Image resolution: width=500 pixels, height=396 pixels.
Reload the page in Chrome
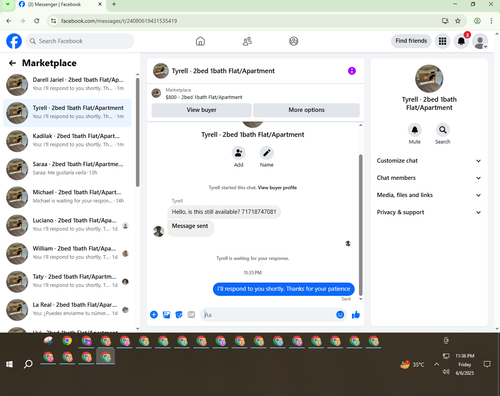[37, 21]
